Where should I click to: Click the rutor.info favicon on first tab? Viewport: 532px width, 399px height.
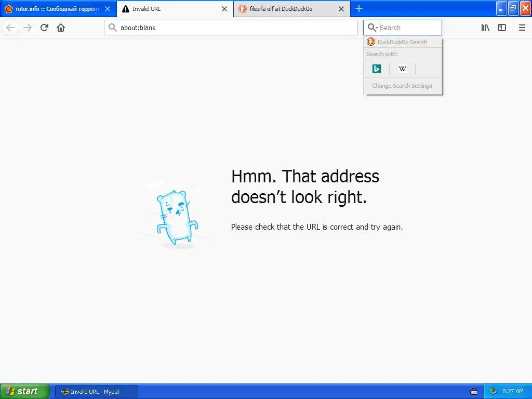coord(9,9)
